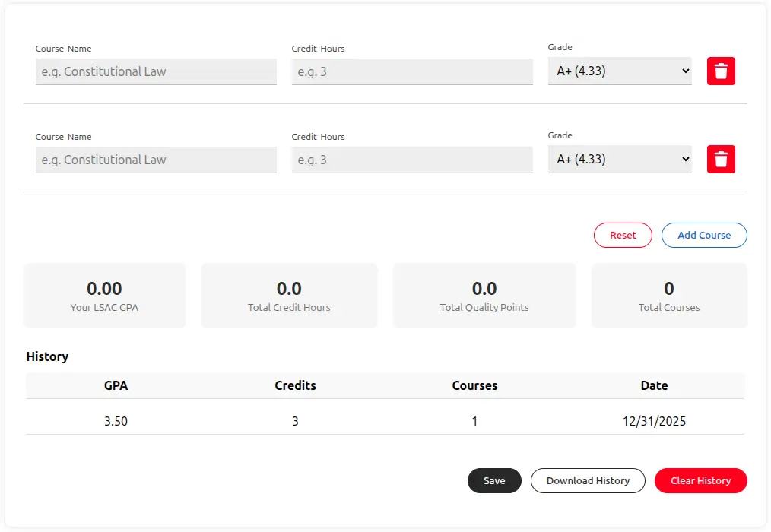Click the Total Courses summary card
This screenshot has width=771, height=532.
[x=669, y=296]
